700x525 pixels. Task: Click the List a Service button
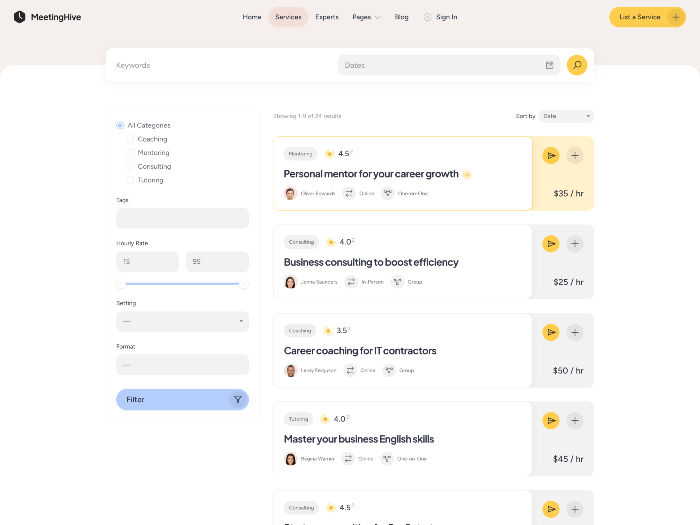[646, 17]
